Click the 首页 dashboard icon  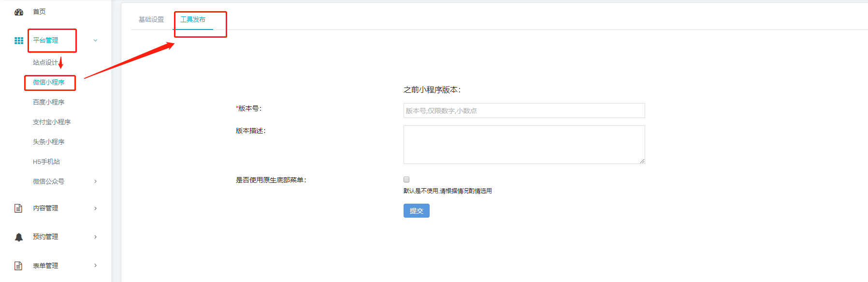coord(19,12)
